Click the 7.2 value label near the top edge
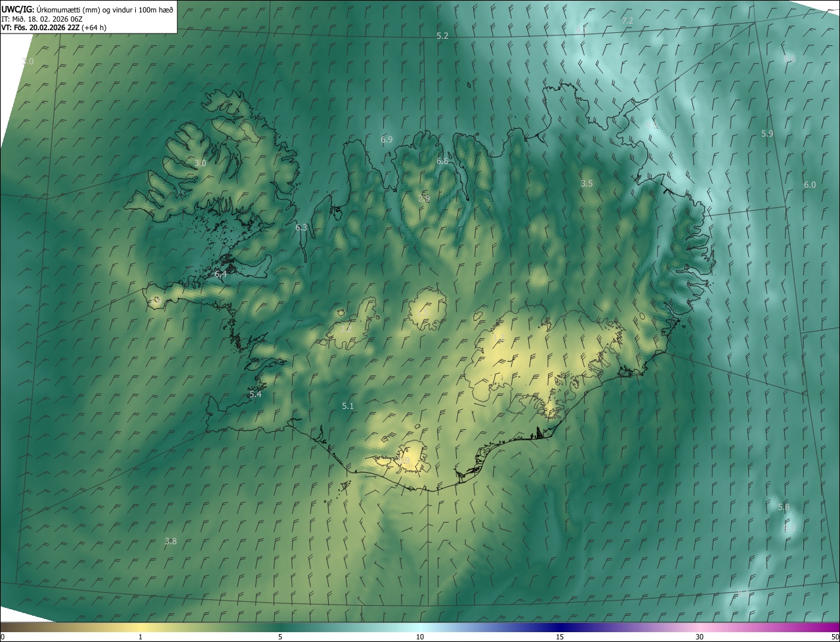Image resolution: width=840 pixels, height=642 pixels. coord(627,20)
